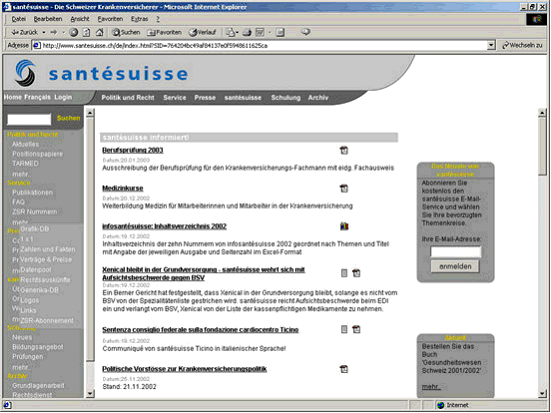Viewport: 551px width, 413px height.
Task: Go to the Home link in site header
Action: click(x=13, y=97)
